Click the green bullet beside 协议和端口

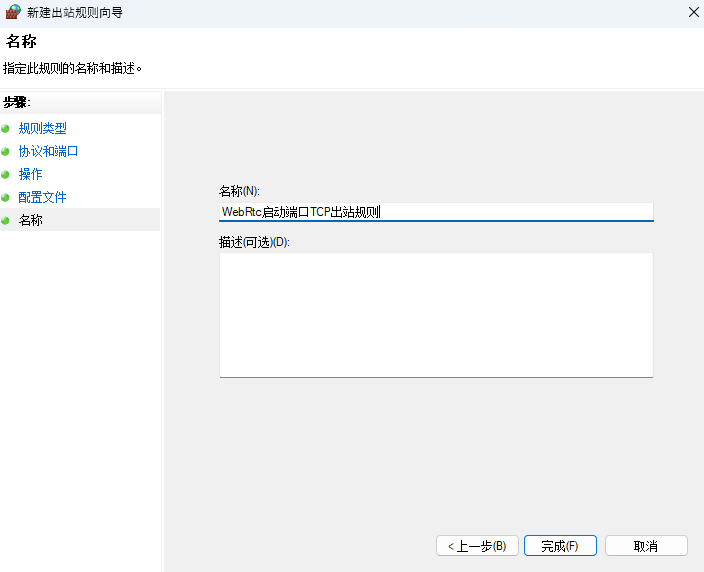pos(5,152)
